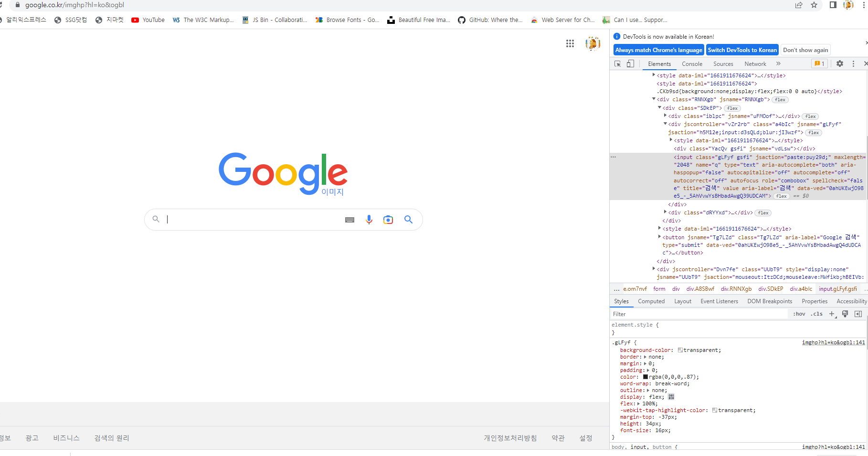This screenshot has width=868, height=456.
Task: Open the 지마켓 bookmark
Action: point(109,20)
